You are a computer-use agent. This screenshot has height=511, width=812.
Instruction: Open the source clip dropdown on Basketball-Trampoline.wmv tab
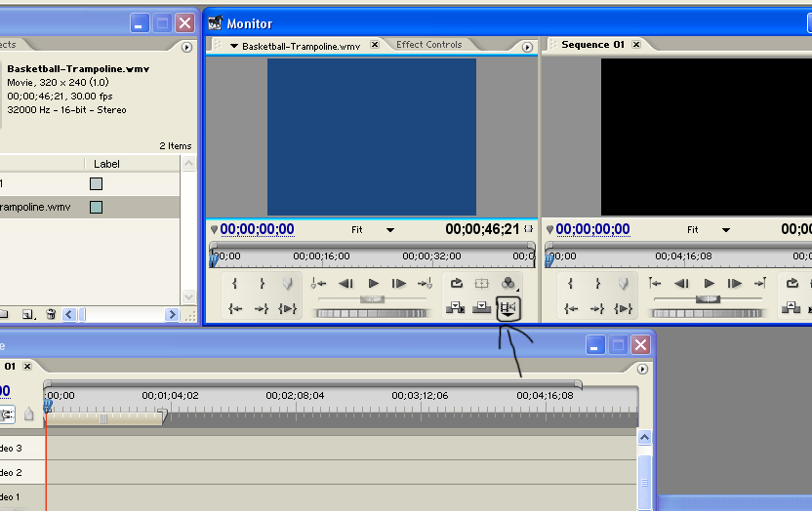[234, 46]
